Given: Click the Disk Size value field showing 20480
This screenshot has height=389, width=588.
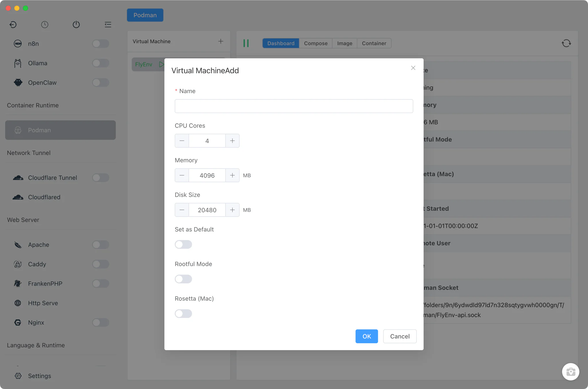Looking at the screenshot, I should coord(207,210).
